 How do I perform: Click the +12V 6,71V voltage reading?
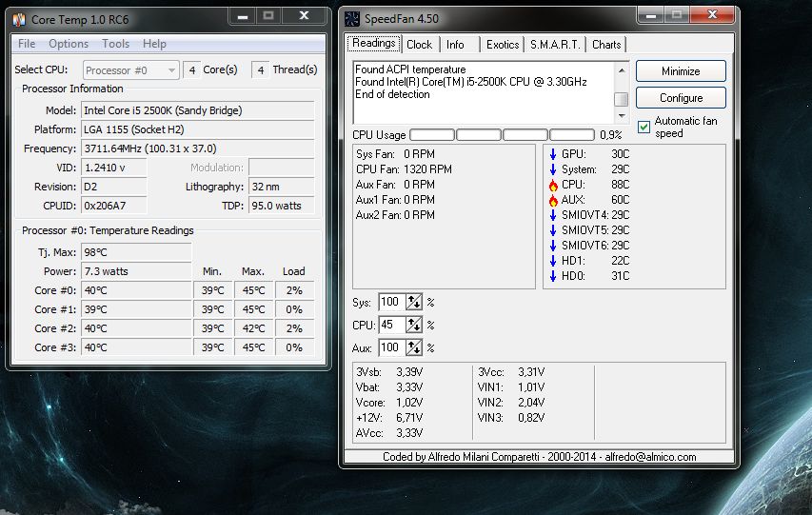click(389, 418)
